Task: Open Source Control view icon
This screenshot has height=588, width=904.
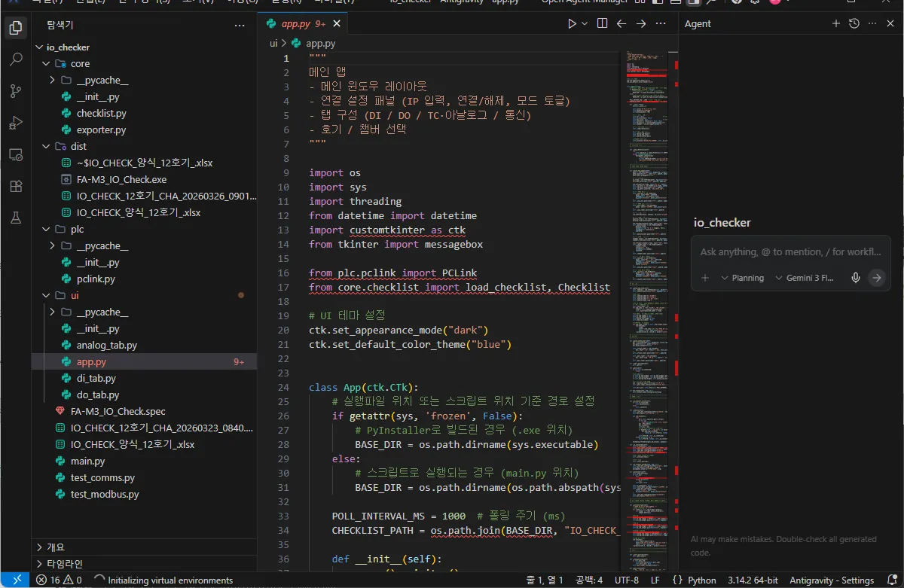Action: (15, 91)
